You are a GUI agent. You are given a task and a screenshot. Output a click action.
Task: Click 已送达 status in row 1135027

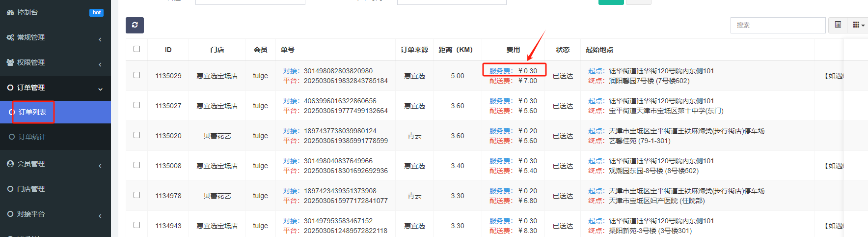click(563, 106)
